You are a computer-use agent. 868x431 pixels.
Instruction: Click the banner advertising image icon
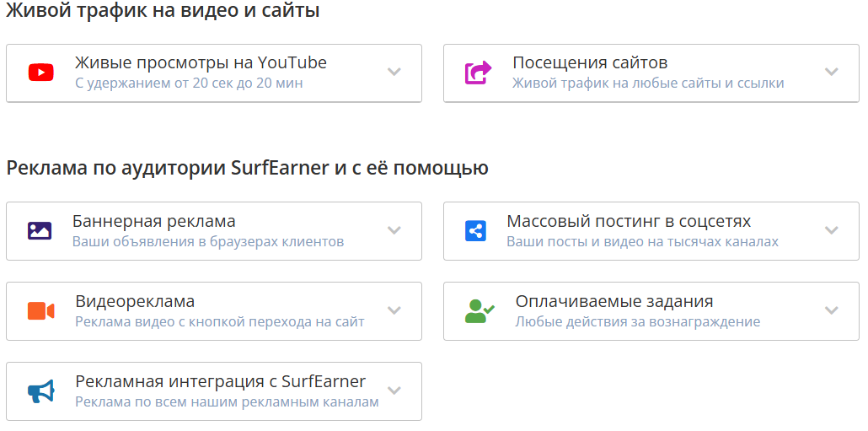[x=40, y=230]
